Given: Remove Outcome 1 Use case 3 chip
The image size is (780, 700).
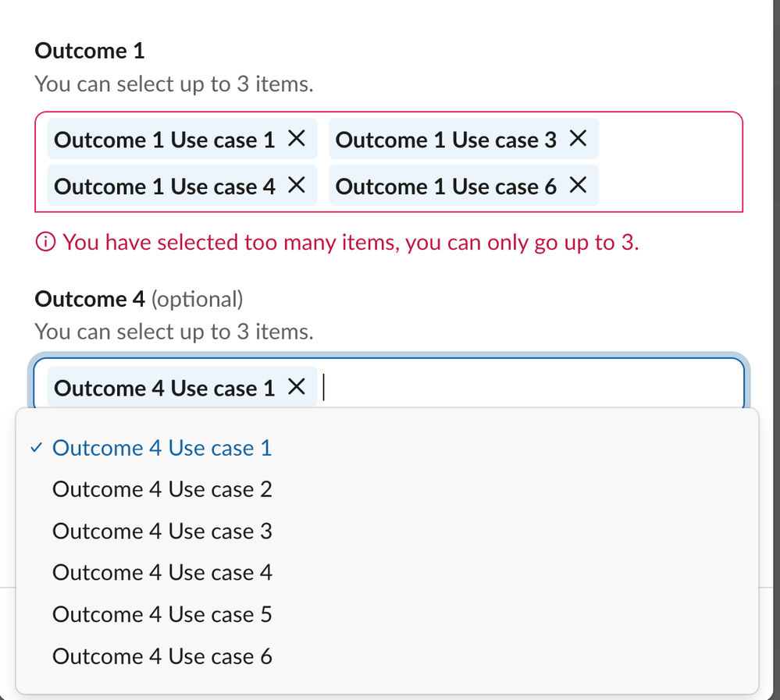Looking at the screenshot, I should point(577,140).
